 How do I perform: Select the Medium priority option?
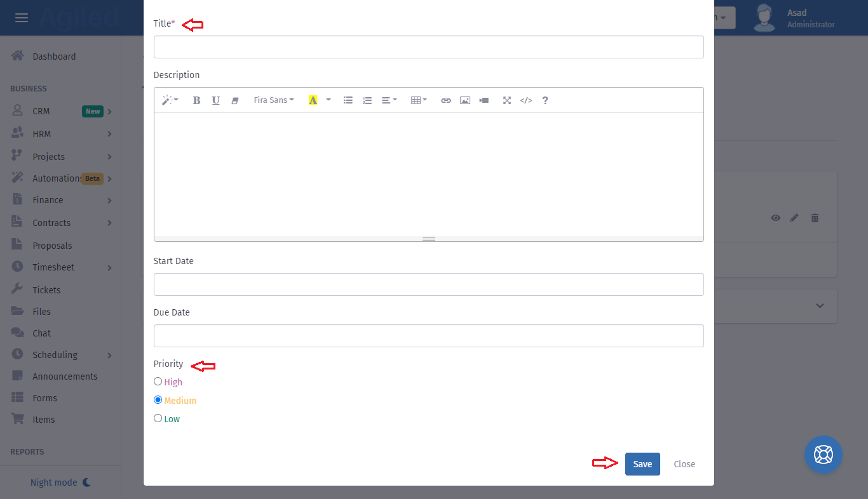158,400
